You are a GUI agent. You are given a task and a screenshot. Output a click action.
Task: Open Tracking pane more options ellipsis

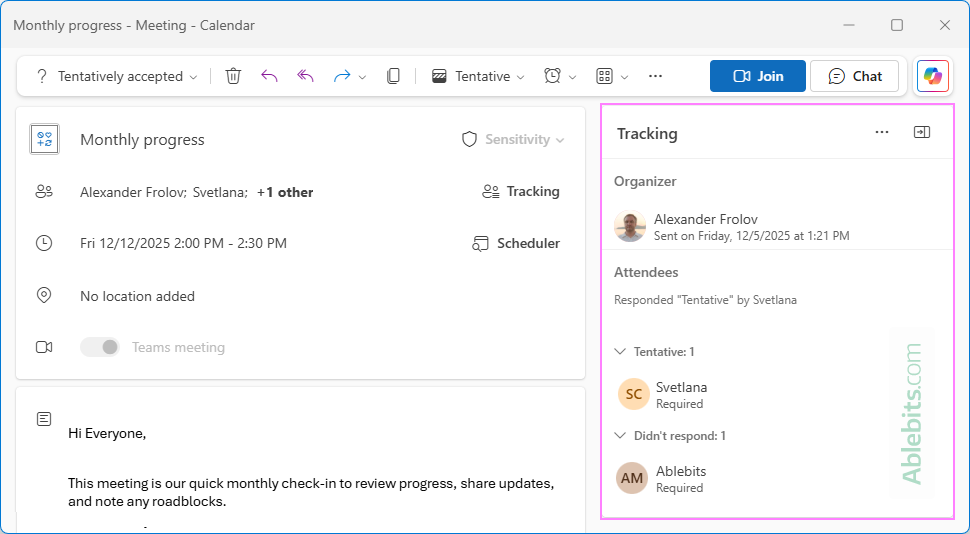point(882,132)
